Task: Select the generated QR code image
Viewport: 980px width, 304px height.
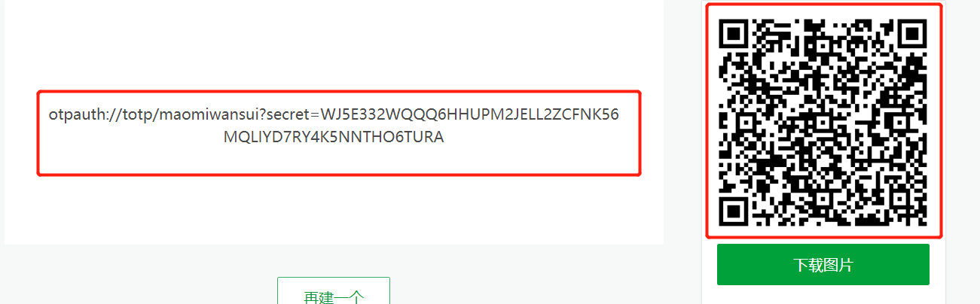Action: coord(823,122)
